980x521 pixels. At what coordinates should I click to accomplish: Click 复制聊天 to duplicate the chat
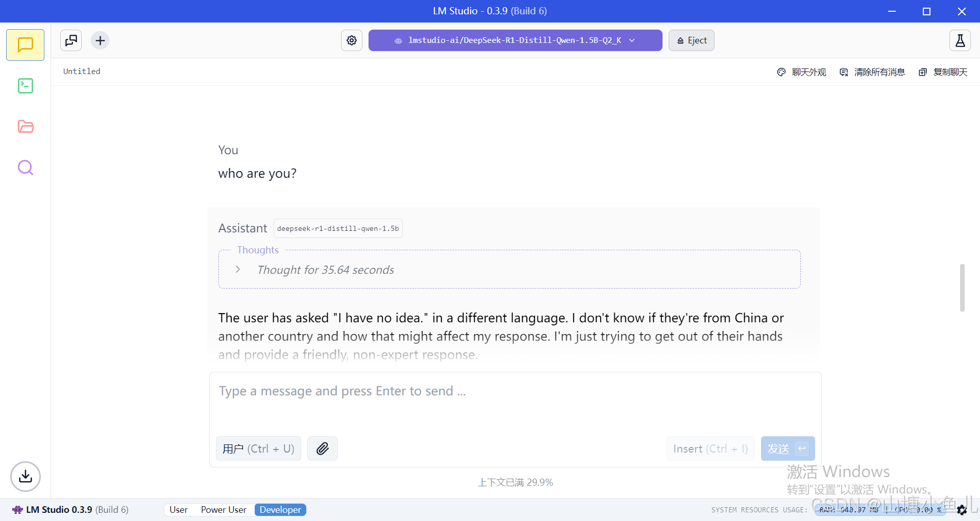click(x=943, y=72)
